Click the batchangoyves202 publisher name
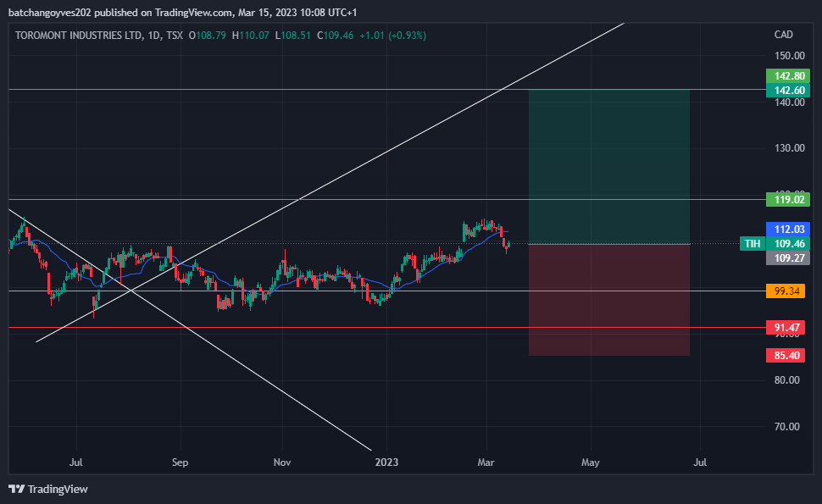Screen dimensions: 822x504 50,12
